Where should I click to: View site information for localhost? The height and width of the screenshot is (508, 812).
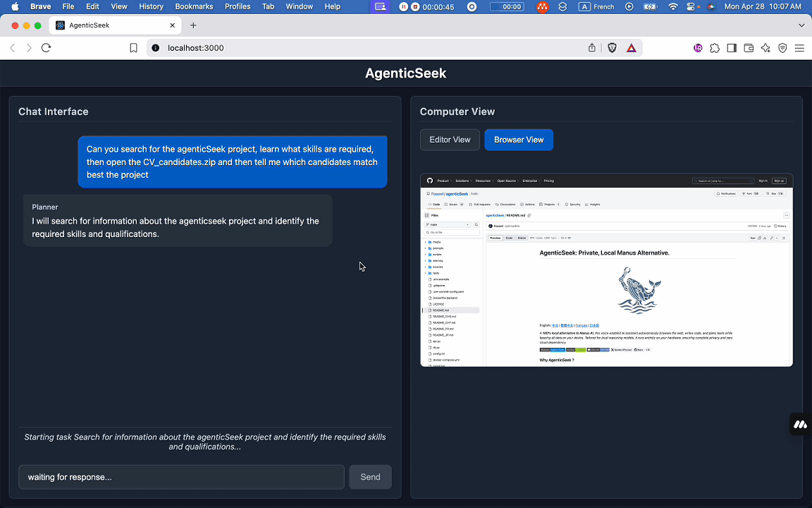tap(155, 48)
